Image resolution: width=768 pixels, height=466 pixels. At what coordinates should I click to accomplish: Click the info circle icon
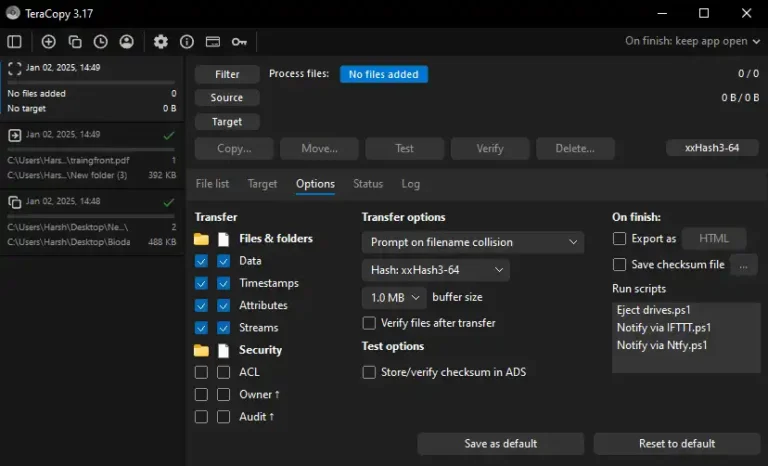187,42
